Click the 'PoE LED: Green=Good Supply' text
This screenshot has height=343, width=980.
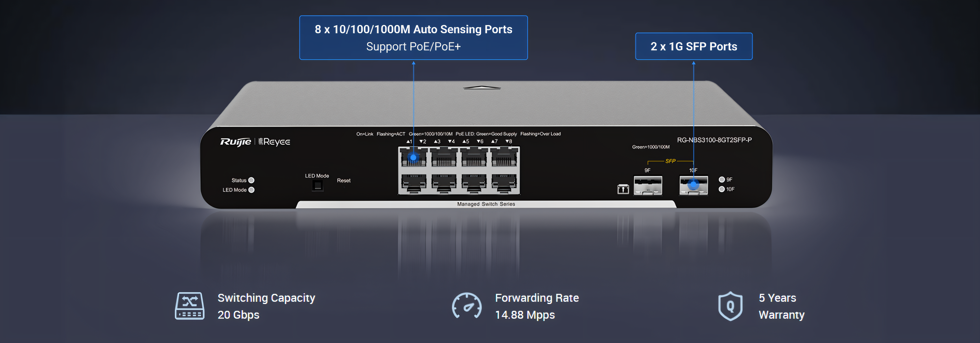(x=486, y=134)
